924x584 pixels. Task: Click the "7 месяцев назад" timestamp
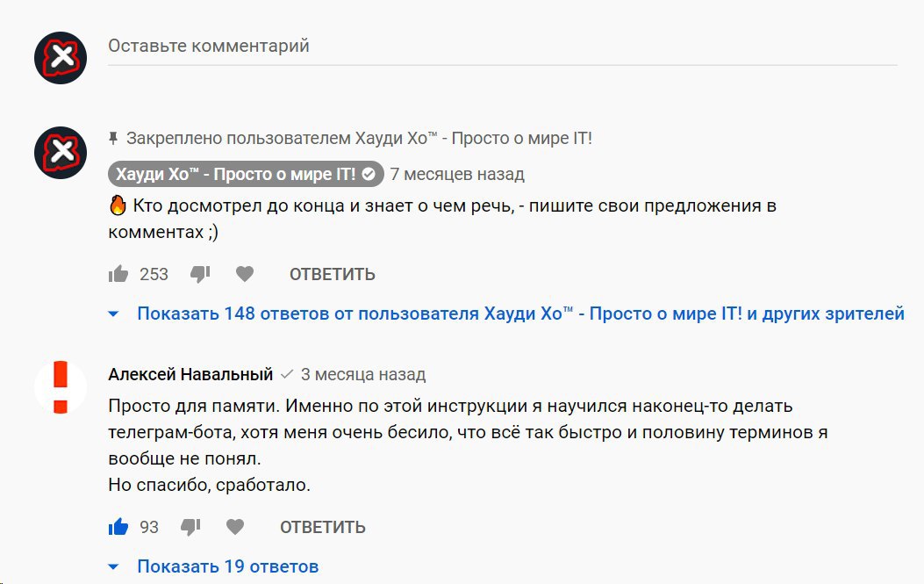457,174
